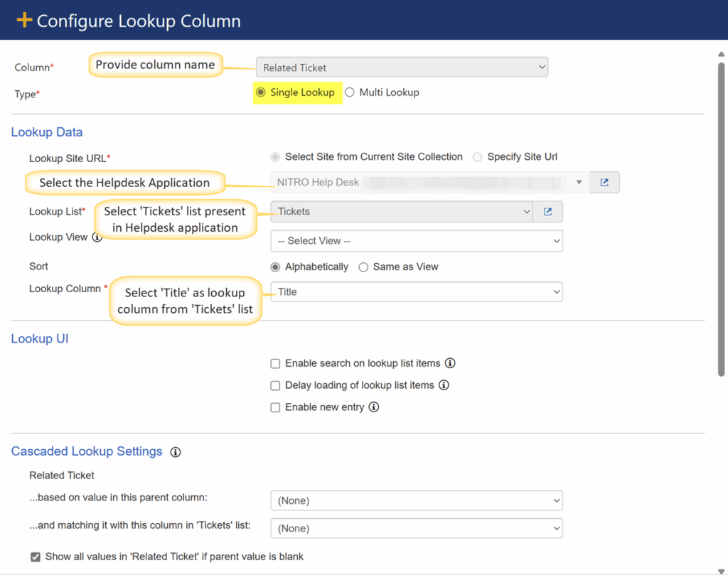Click info icon beside Cascaded Lookup Settings
The image size is (728, 575).
176,452
